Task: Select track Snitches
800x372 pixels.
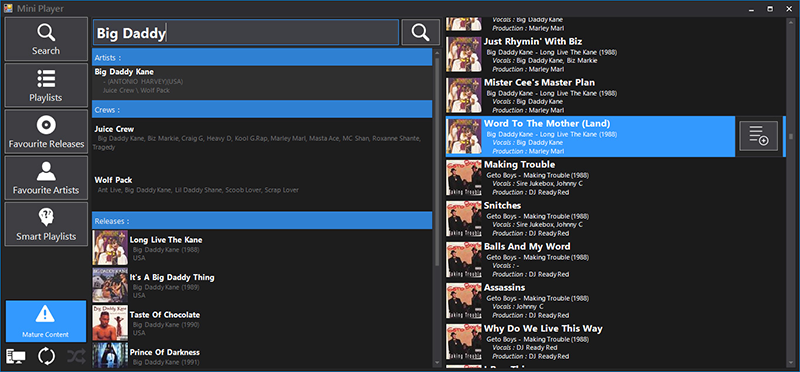Action: point(615,218)
